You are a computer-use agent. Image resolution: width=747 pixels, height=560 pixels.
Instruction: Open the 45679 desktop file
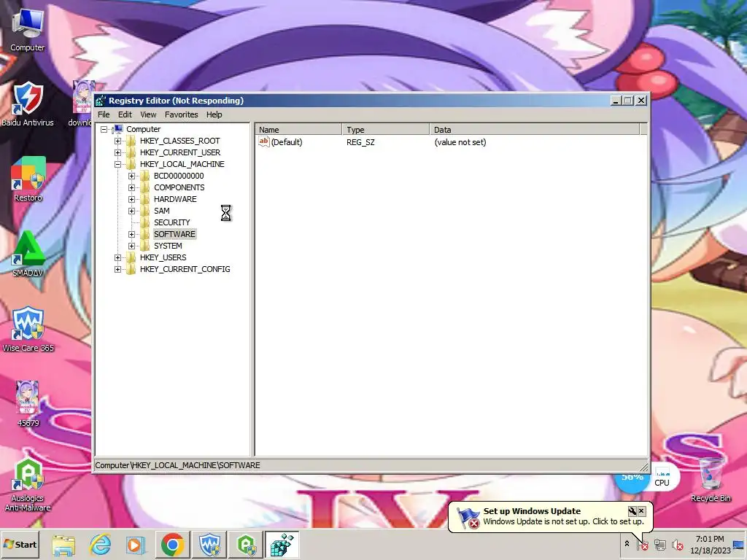(28, 404)
